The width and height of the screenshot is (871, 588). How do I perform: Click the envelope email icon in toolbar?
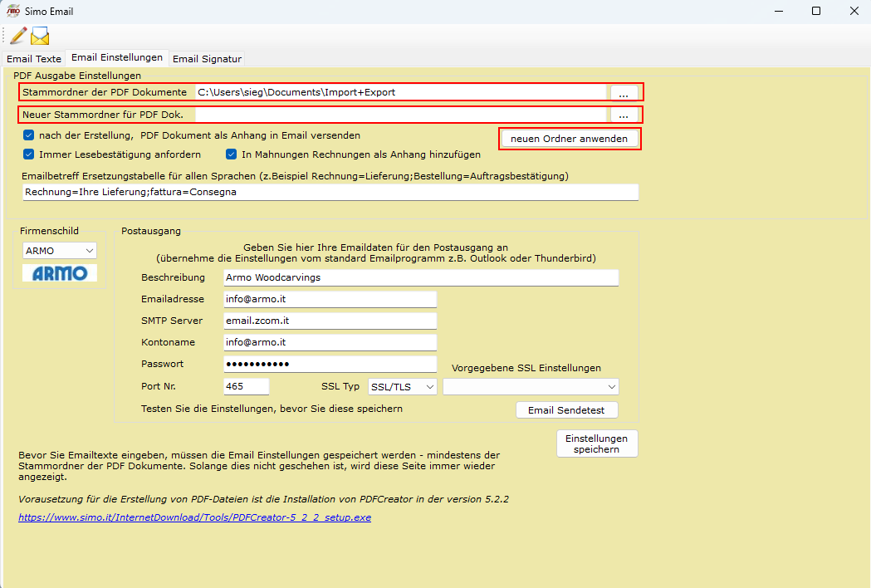click(40, 36)
